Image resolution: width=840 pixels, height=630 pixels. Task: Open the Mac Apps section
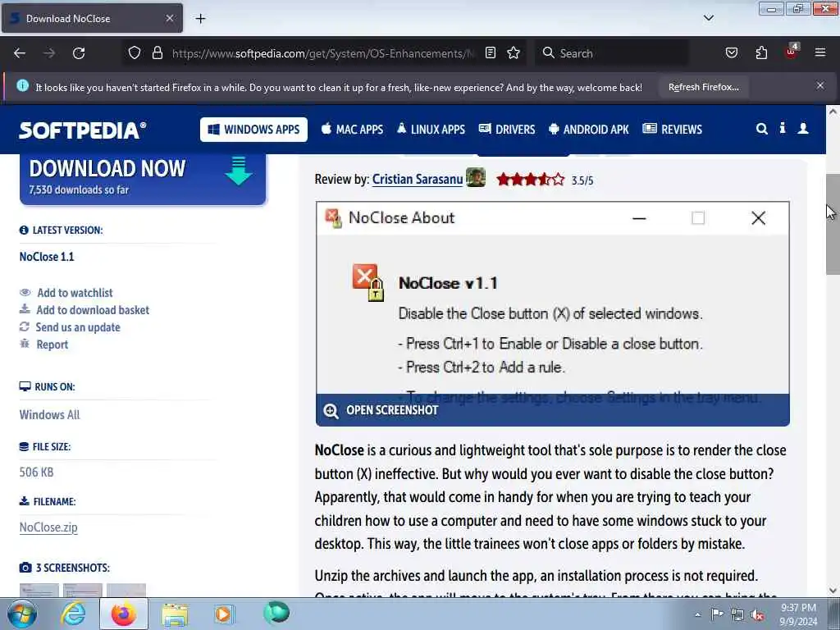[352, 130]
